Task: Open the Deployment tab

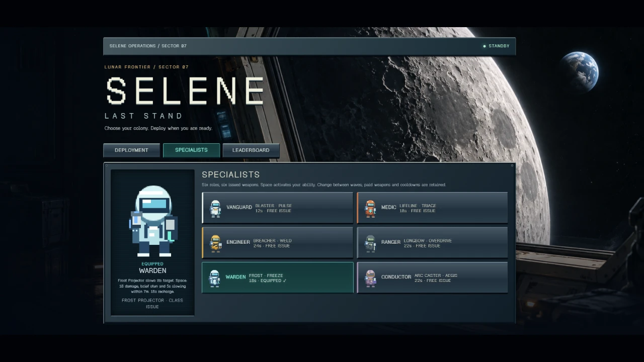Action: click(131, 150)
